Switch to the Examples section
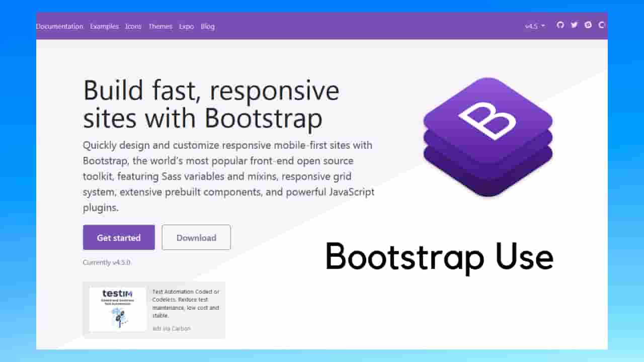The height and width of the screenshot is (362, 644). 104,26
